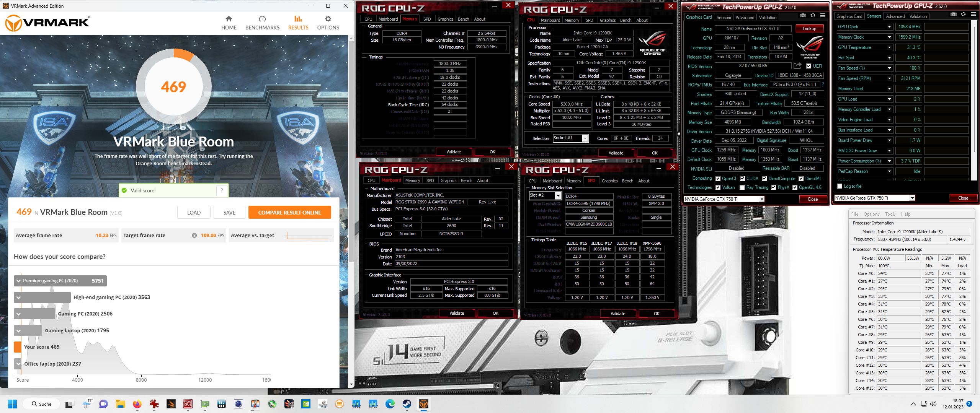
Task: Open Task View from the taskbar
Action: [x=69, y=404]
